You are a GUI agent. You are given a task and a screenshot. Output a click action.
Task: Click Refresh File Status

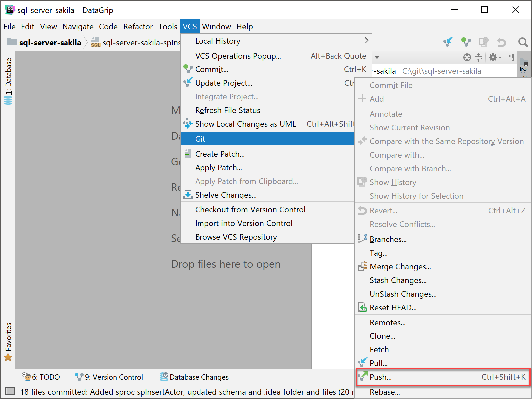(268, 110)
